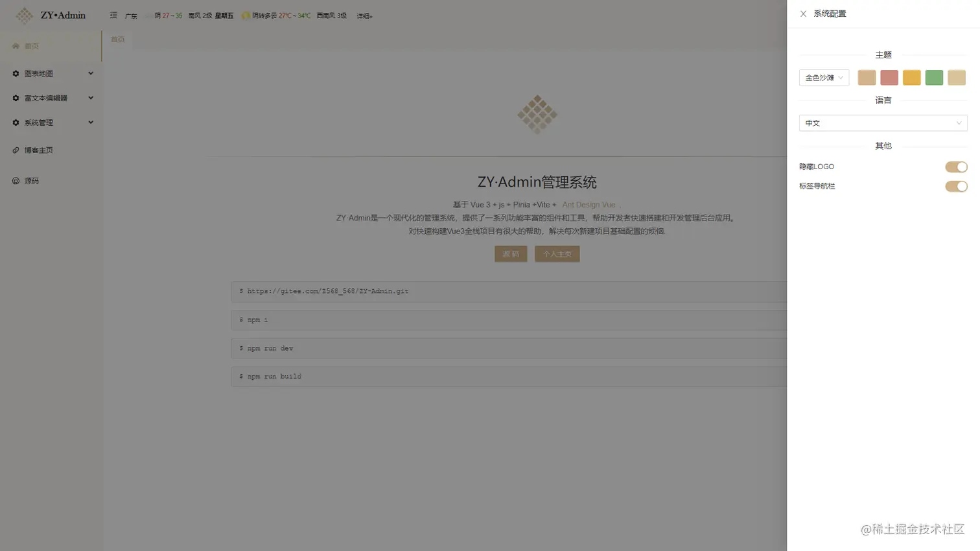Screen dimensions: 980x551
Task: Click the gear icon beside 富文本编辑器
Action: coord(16,97)
